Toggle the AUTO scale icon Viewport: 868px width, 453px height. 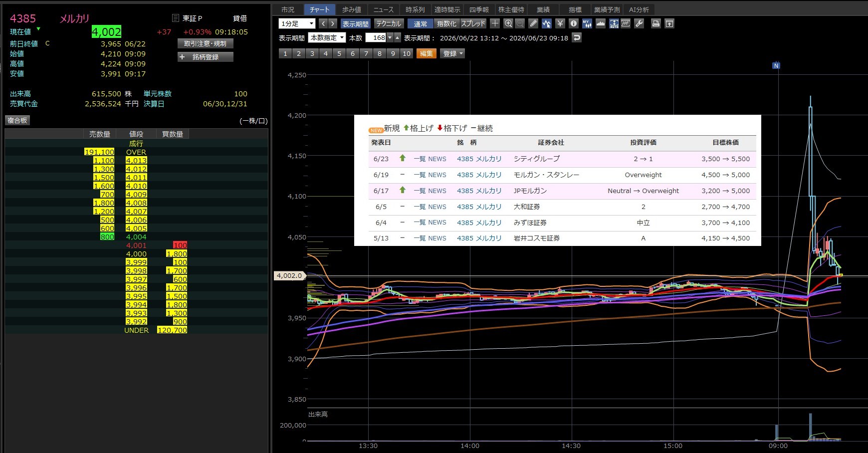pyautogui.click(x=614, y=23)
